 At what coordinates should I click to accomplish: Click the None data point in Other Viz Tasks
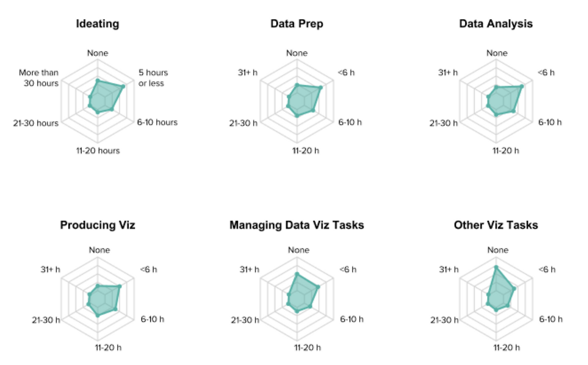[496, 267]
